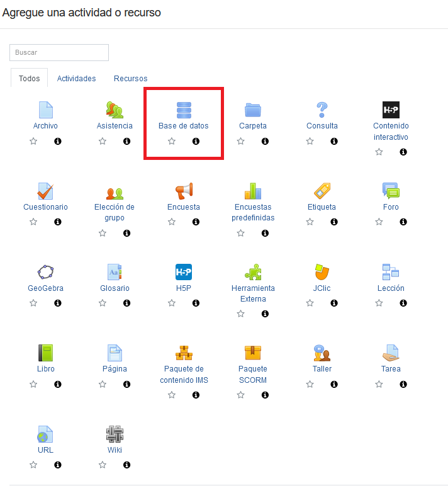
Task: Show info for Base de datos
Action: 196,142
